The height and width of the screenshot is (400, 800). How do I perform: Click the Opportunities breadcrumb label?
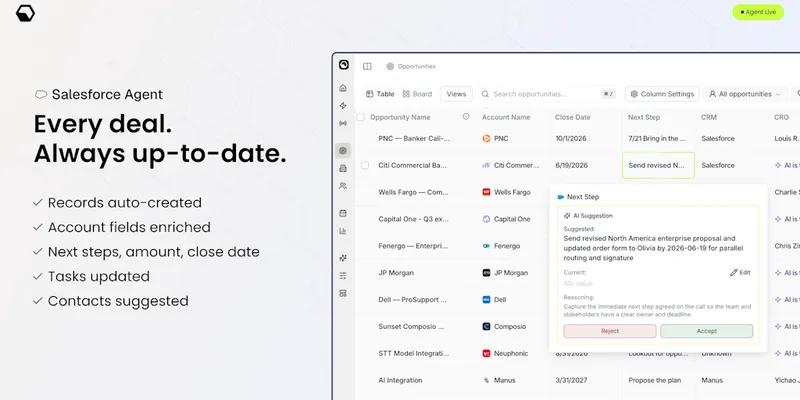[x=417, y=66]
